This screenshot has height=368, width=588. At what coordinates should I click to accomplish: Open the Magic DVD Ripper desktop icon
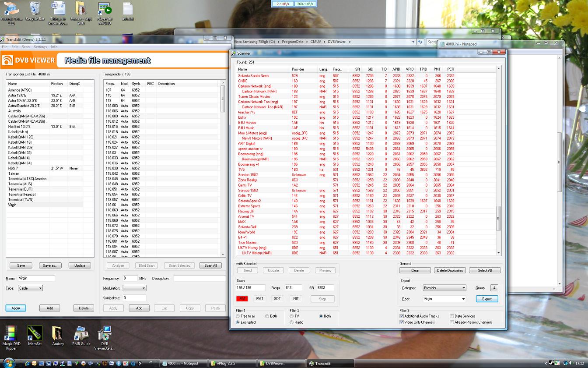point(11,338)
